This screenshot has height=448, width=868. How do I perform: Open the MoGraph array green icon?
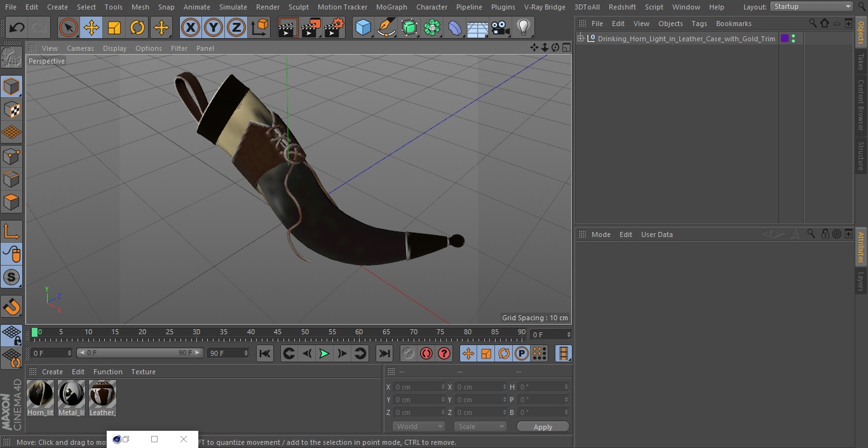pyautogui.click(x=432, y=28)
